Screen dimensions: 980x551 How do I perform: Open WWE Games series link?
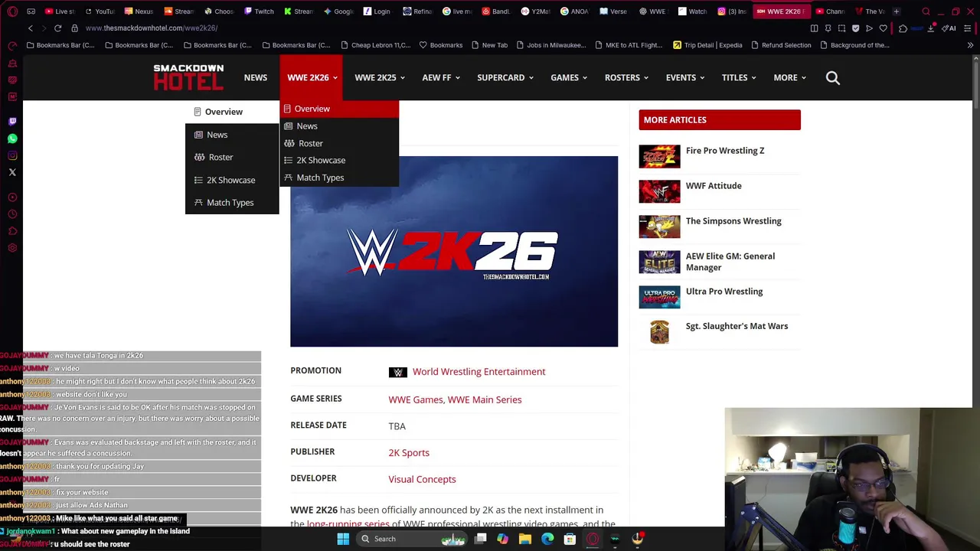[416, 399]
